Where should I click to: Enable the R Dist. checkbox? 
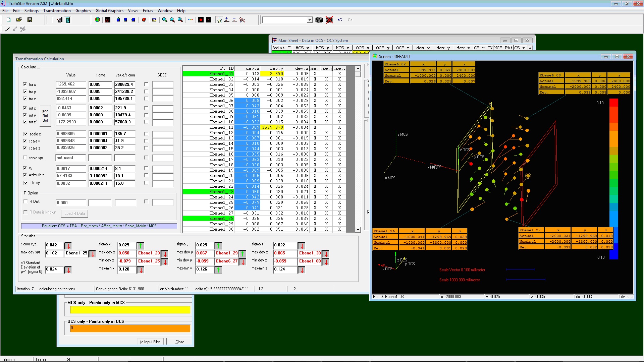tap(25, 201)
